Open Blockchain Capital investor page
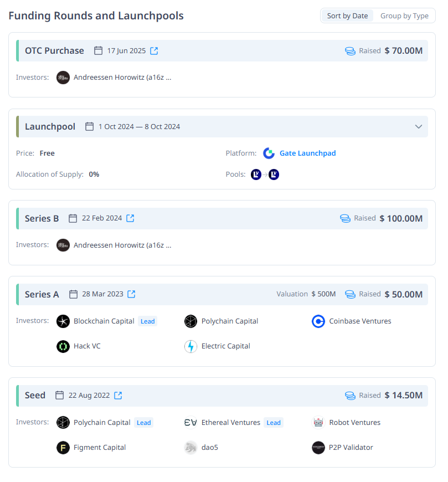 tap(104, 321)
